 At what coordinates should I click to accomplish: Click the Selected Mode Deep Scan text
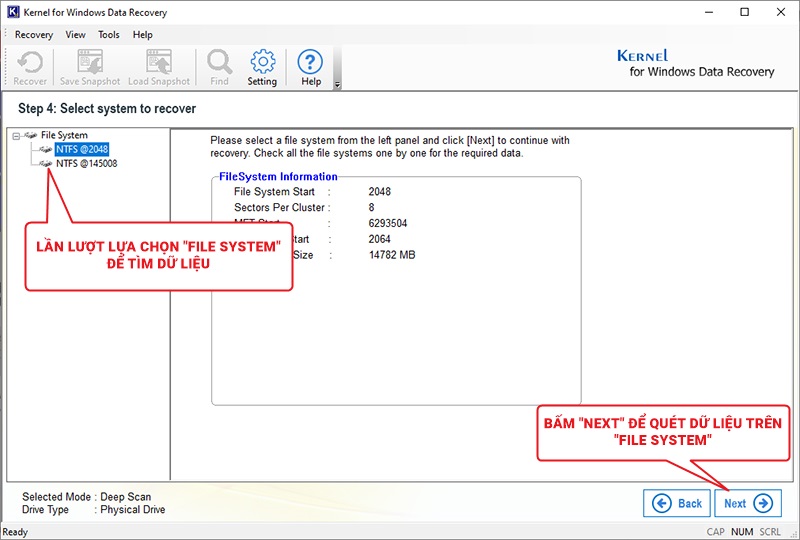click(87, 497)
